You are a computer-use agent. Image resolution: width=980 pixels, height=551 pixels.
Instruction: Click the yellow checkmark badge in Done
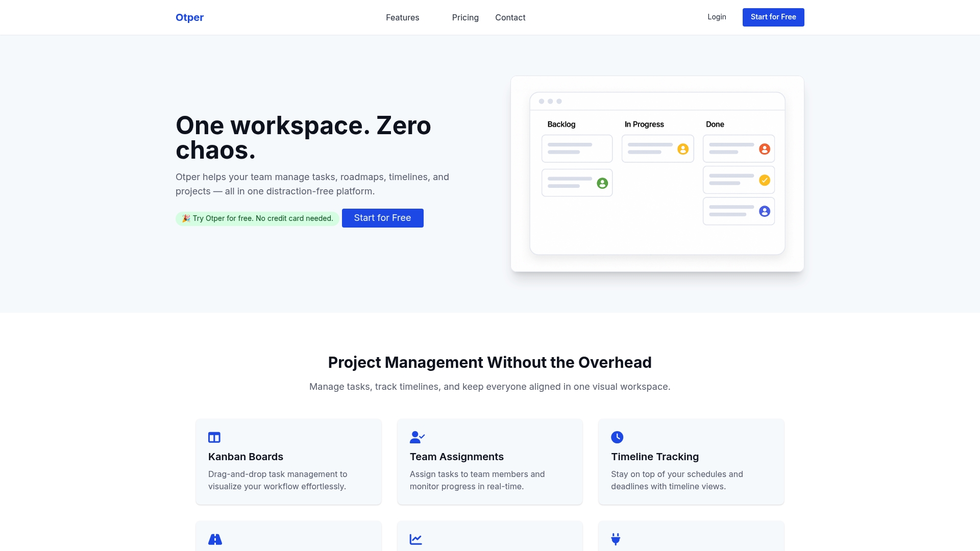tap(764, 180)
